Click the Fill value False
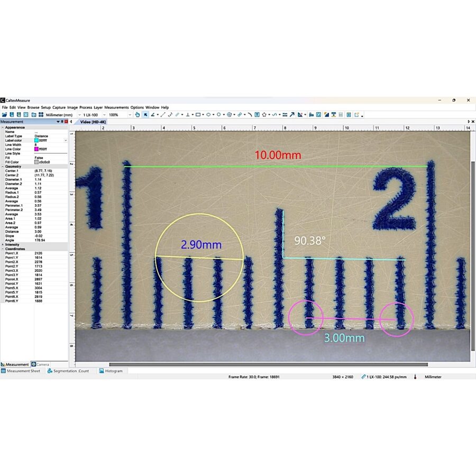 point(39,158)
